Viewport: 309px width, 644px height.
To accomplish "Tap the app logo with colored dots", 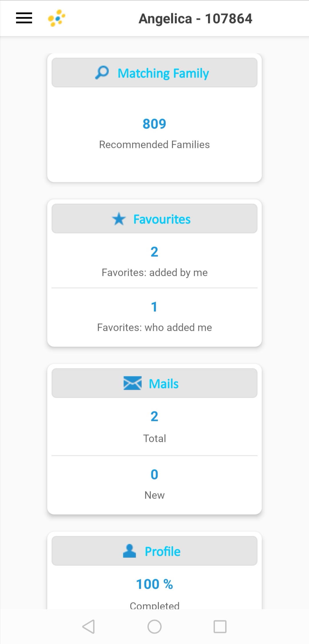I will click(56, 18).
